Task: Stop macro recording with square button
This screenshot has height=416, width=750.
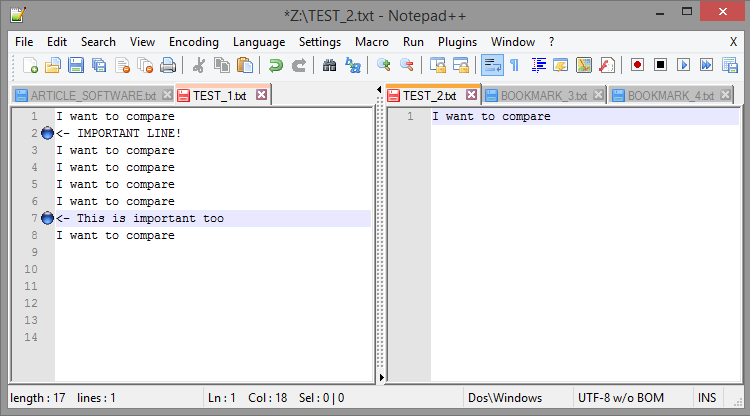Action: coord(661,65)
